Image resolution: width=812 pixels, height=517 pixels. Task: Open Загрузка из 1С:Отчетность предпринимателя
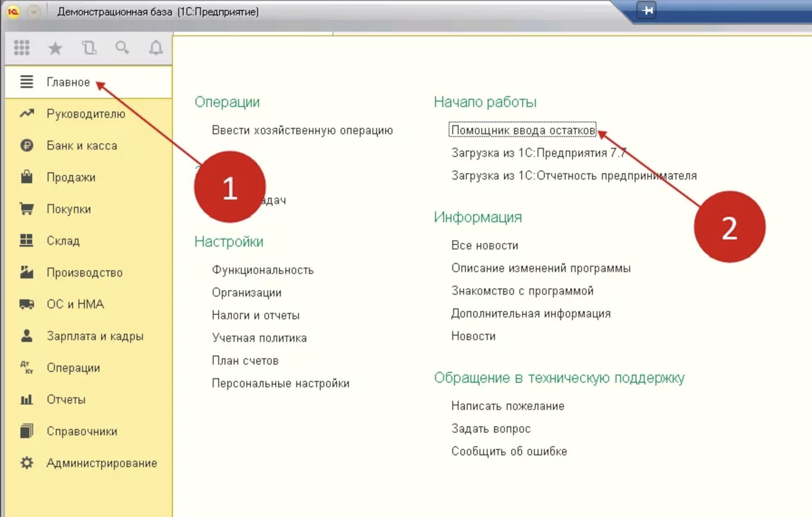pyautogui.click(x=573, y=176)
